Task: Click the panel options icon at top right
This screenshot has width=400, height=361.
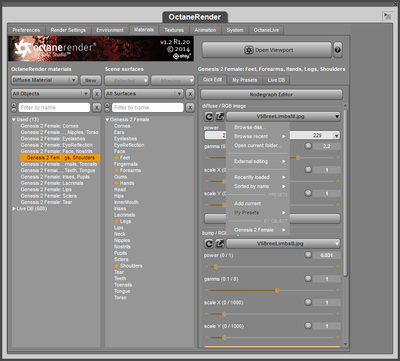Action: click(387, 16)
